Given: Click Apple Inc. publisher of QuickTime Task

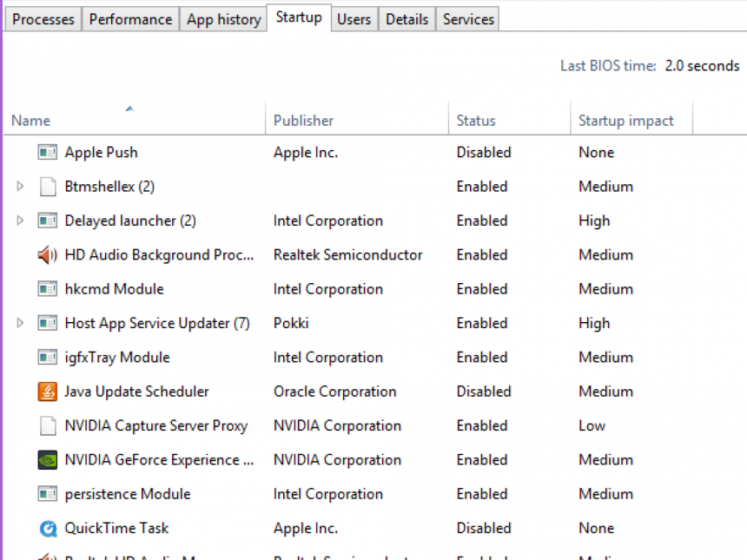Looking at the screenshot, I should click(x=306, y=529).
